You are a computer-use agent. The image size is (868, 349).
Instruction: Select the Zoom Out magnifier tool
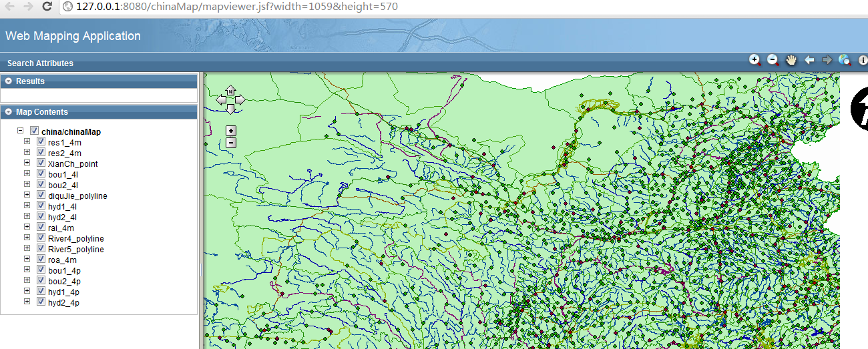773,60
